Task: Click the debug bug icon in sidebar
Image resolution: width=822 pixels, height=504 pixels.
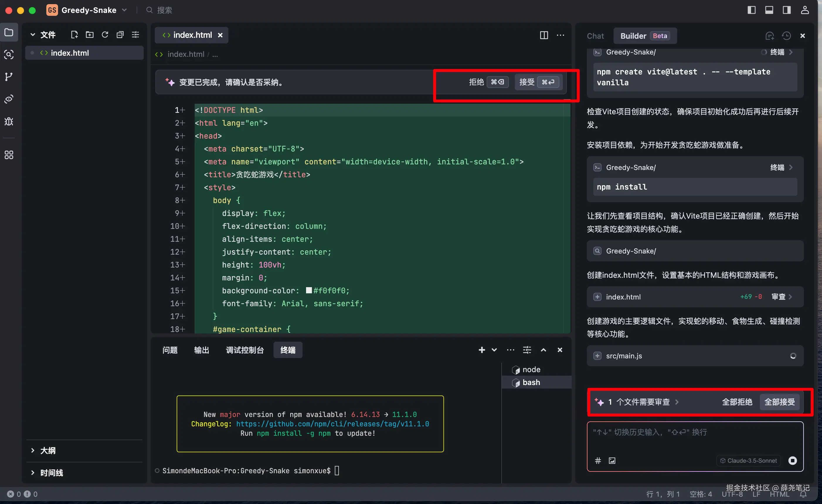Action: click(9, 121)
